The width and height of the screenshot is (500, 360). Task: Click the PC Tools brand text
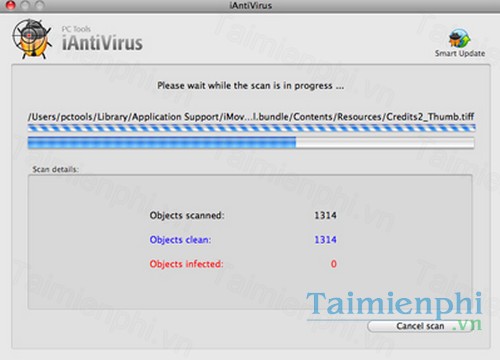(76, 29)
